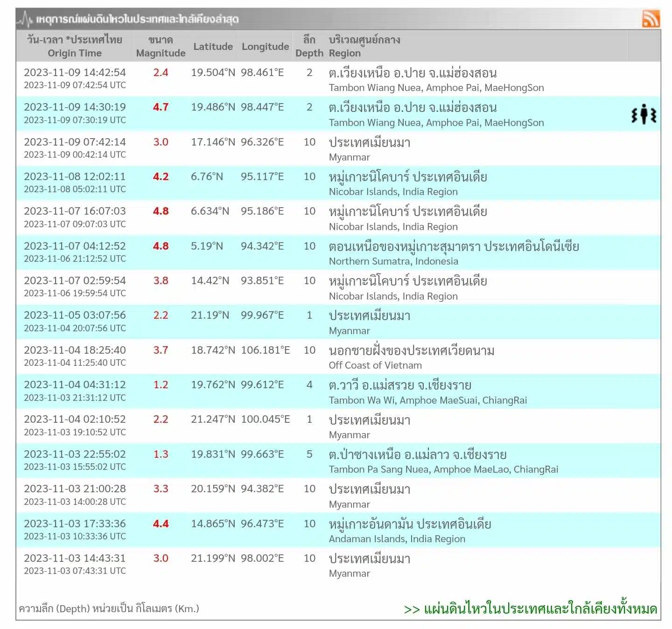Click Andaman Islands, India Region text
Viewport: 672px width, 629px height.
[397, 539]
